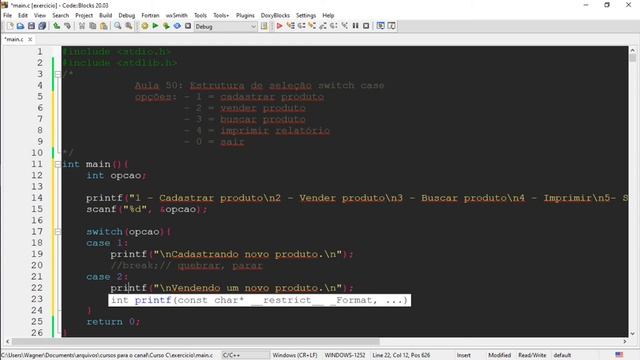Click the keyboard language flag in the status bar
This screenshot has width=640, height=360.
pyautogui.click(x=619, y=355)
